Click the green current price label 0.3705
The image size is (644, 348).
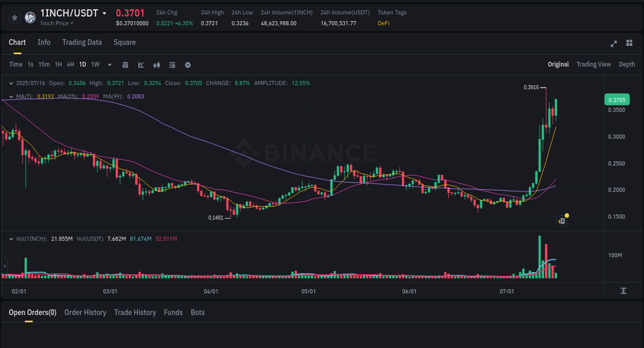pos(617,100)
